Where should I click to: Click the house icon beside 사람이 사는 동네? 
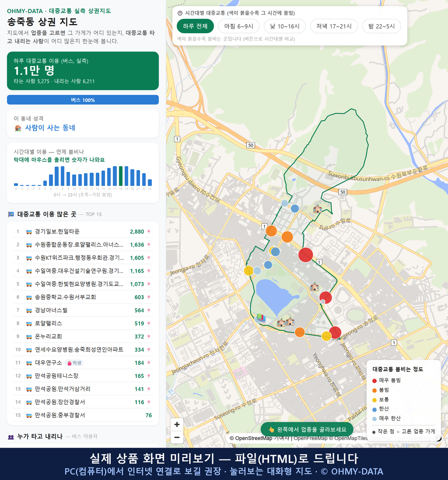click(x=18, y=128)
